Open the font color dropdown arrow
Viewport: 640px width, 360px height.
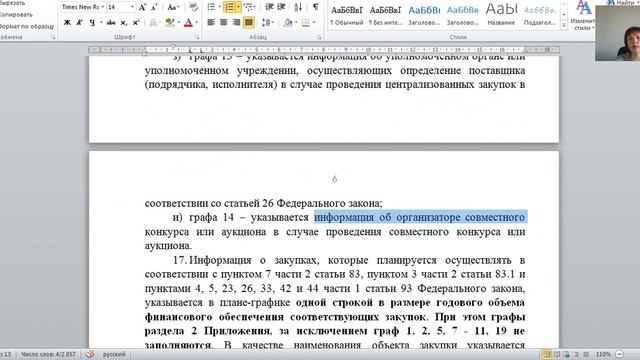pos(197,23)
